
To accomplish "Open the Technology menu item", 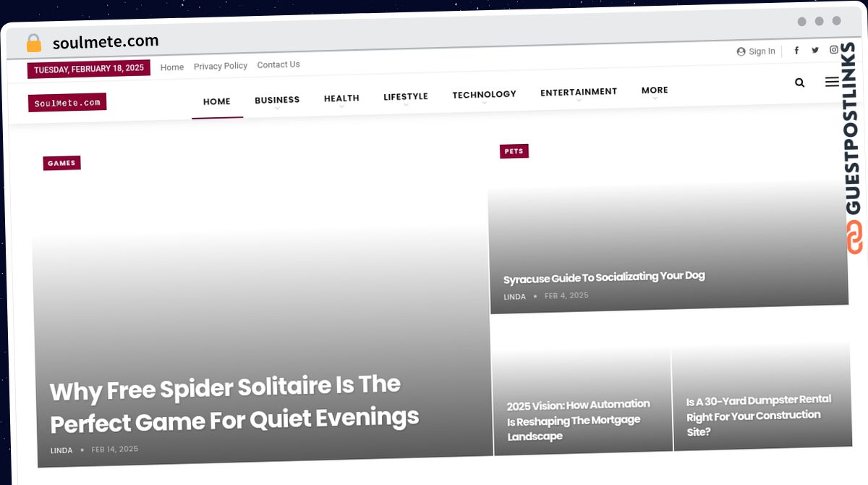I will (484, 94).
